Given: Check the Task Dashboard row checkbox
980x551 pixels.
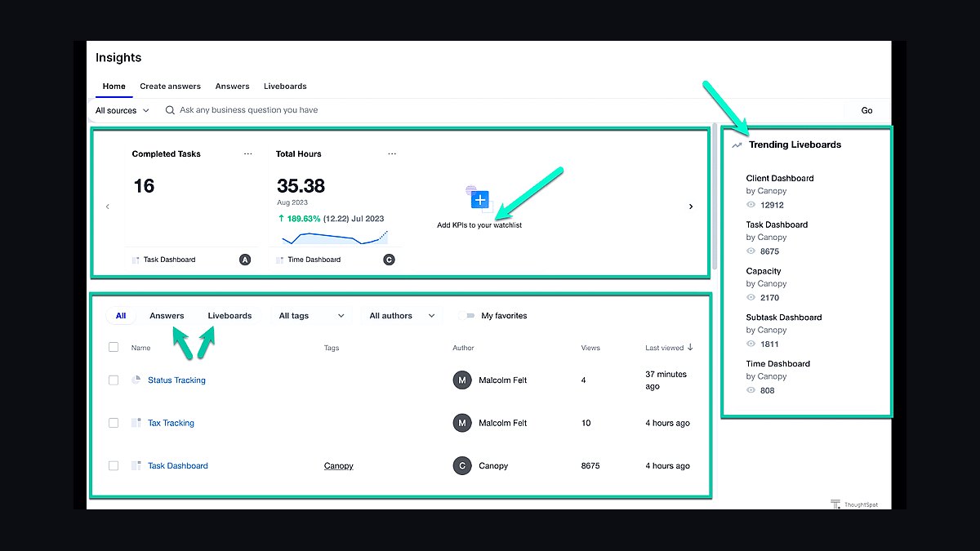Looking at the screenshot, I should coord(114,465).
